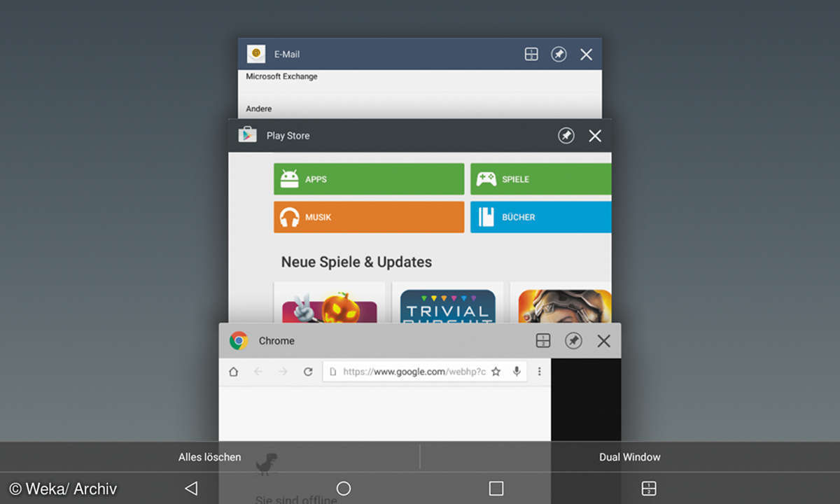
Task: Close the E-Mail app card
Action: [x=587, y=54]
